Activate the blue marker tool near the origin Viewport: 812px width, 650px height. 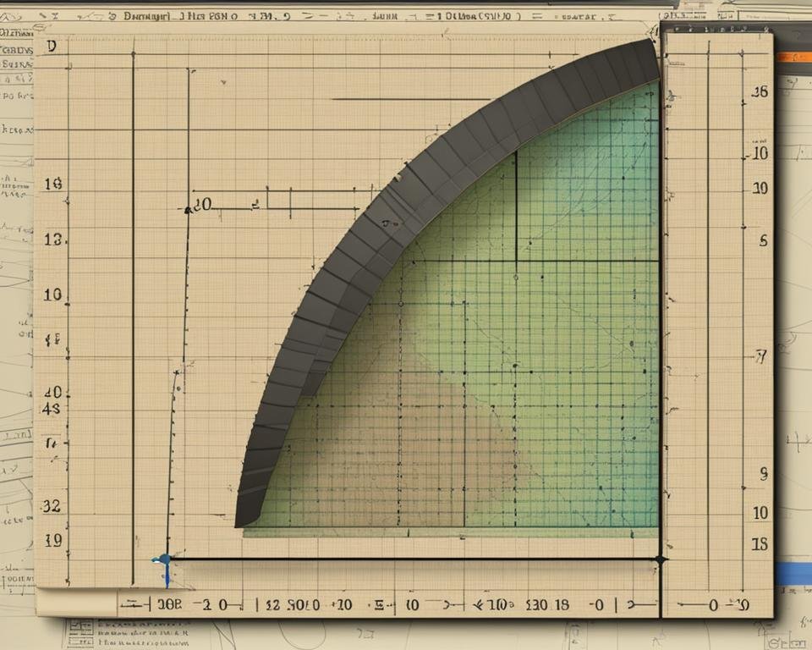163,560
